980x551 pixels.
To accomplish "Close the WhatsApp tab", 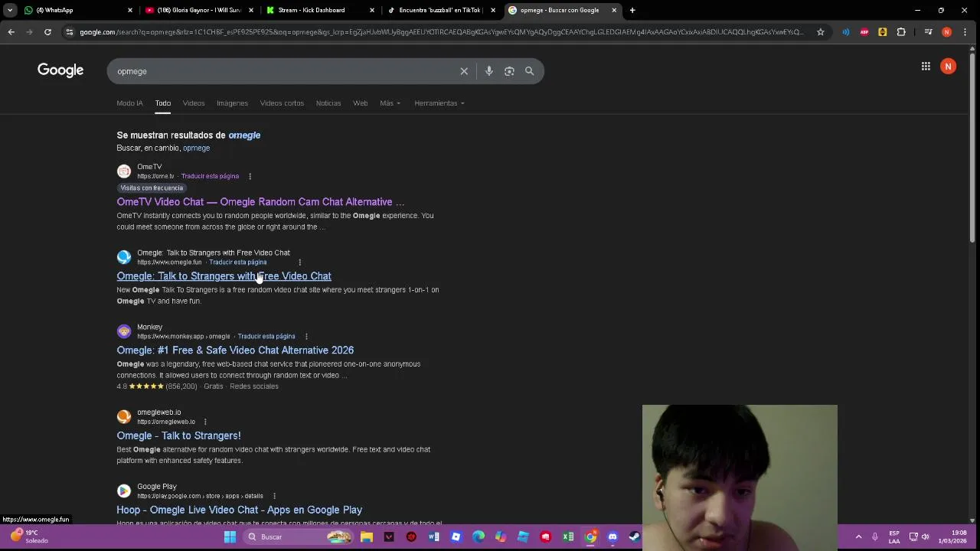I will (x=130, y=10).
